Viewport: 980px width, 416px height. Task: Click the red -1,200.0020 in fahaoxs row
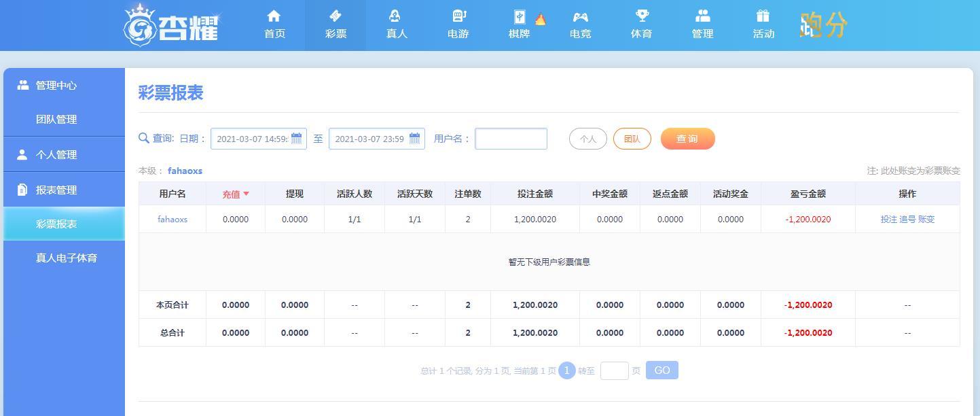[x=808, y=219]
